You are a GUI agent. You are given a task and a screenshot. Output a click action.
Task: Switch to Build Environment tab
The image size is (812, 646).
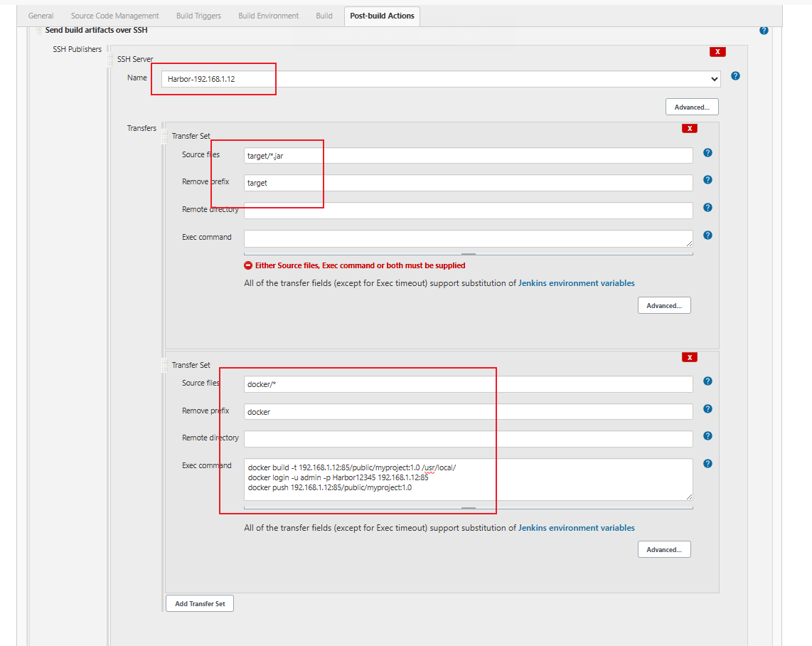pyautogui.click(x=268, y=16)
